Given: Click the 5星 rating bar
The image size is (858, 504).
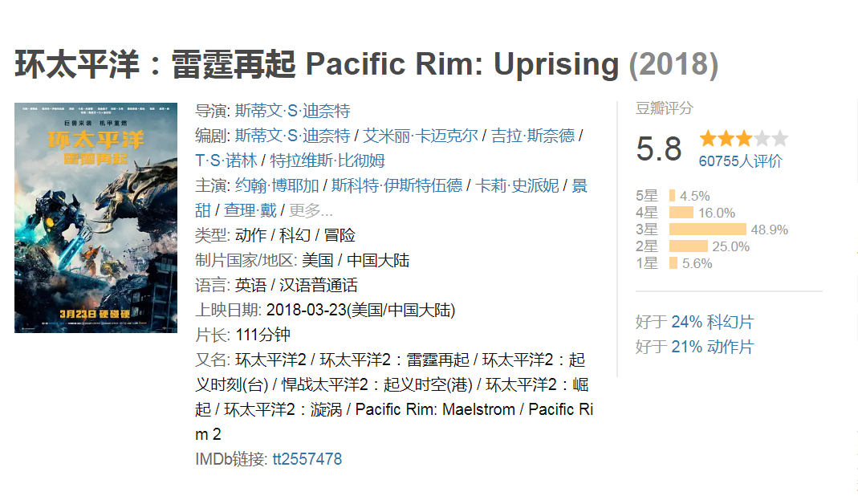Looking at the screenshot, I should point(672,196).
